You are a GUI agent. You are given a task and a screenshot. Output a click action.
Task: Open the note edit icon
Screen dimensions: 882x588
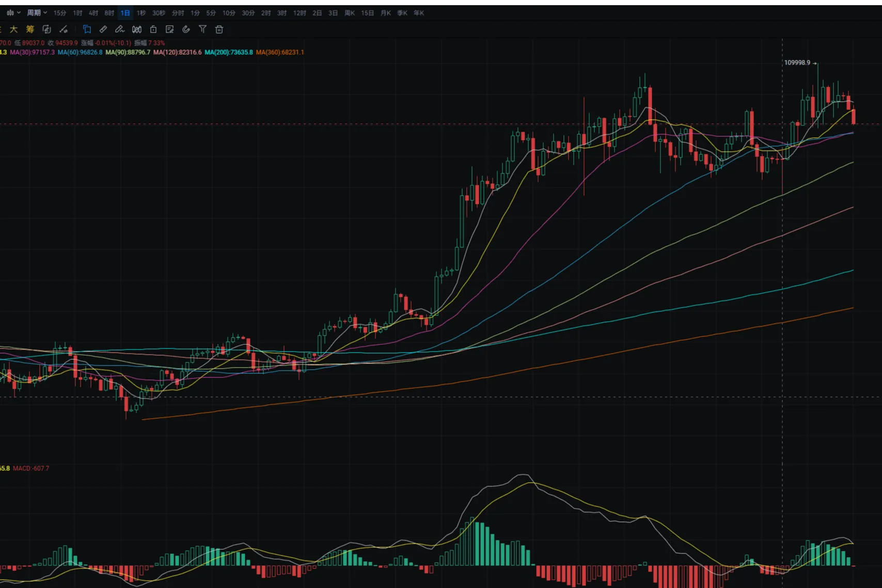point(169,29)
